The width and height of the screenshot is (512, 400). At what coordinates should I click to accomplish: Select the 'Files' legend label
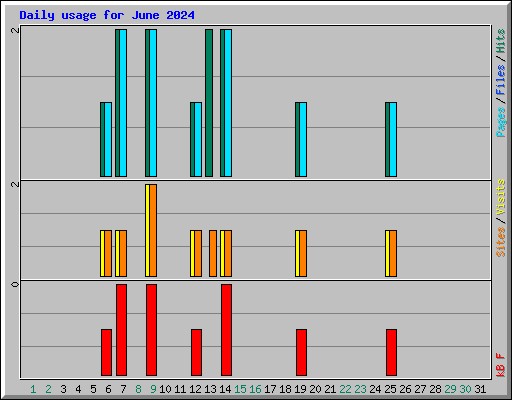[x=500, y=80]
